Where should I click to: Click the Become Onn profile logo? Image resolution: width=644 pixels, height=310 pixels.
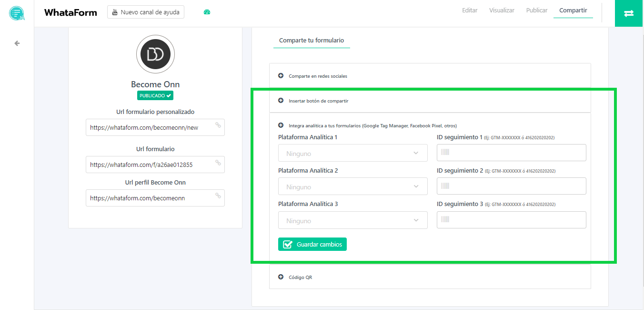click(x=155, y=54)
